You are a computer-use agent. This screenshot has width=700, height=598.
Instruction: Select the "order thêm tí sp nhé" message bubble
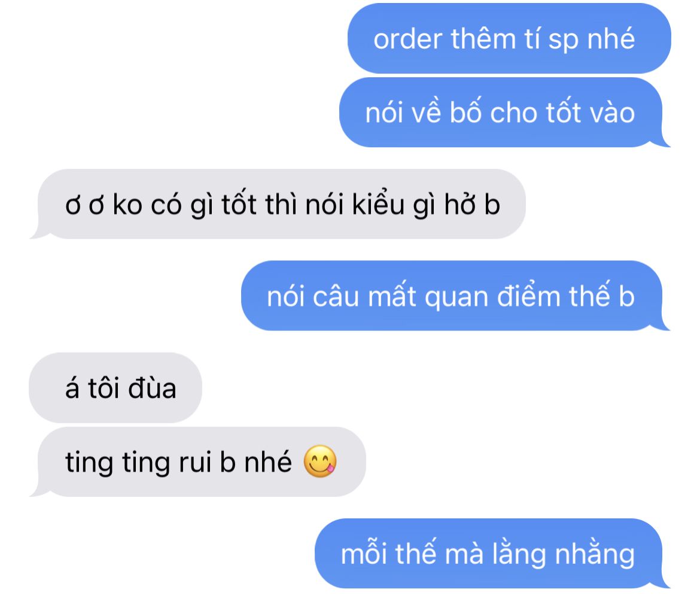coord(509,38)
